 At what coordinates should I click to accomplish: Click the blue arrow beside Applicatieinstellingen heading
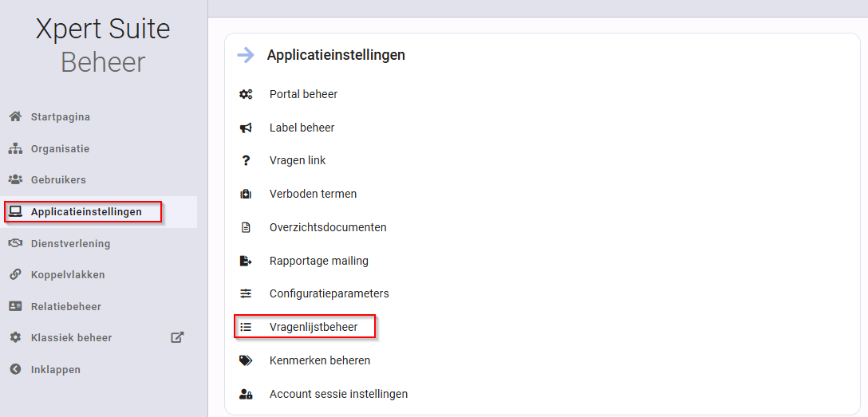(245, 55)
